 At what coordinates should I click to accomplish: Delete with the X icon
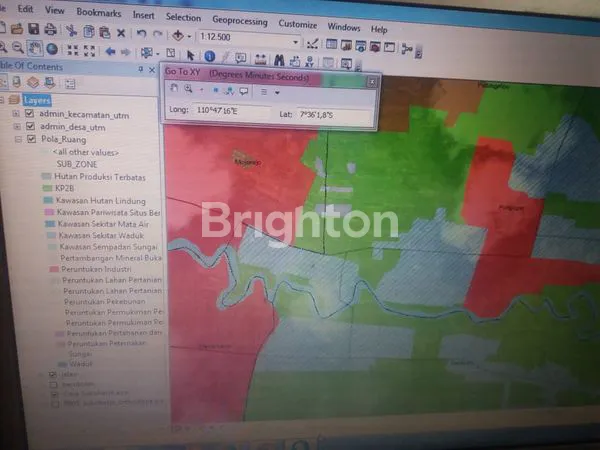pos(121,33)
